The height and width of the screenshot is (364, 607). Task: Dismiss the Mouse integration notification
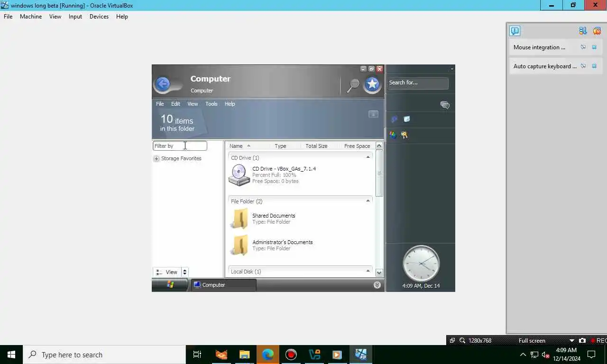pos(594,47)
